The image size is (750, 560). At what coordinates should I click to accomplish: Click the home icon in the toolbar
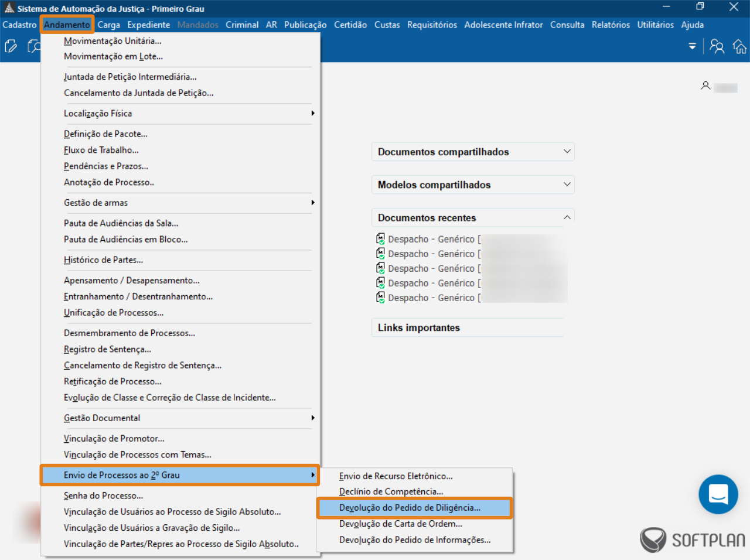pyautogui.click(x=739, y=46)
